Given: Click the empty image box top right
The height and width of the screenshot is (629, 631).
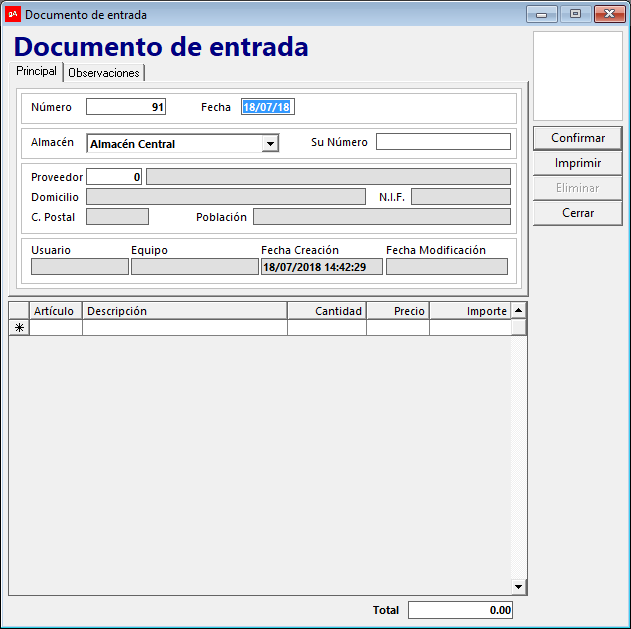Looking at the screenshot, I should point(577,76).
